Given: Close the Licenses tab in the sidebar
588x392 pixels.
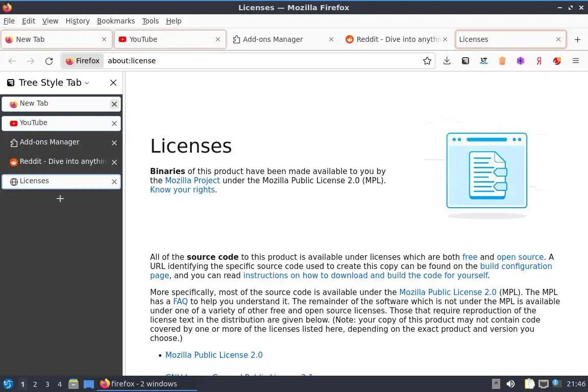Looking at the screenshot, I should (x=114, y=182).
